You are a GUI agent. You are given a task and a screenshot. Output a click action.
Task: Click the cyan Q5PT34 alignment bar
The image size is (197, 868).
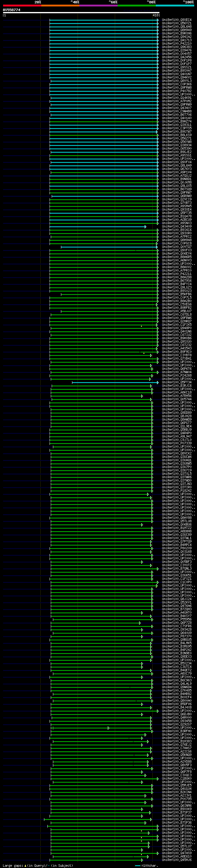115,382
